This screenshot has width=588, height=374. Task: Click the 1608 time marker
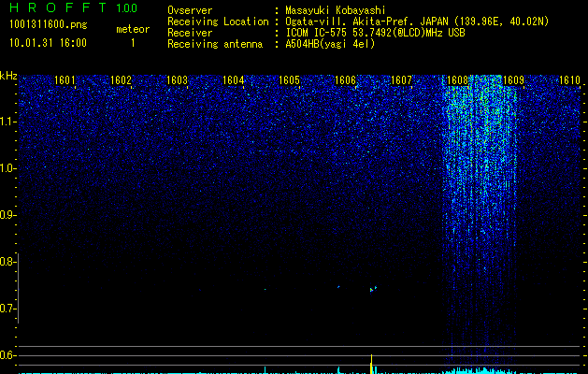(x=457, y=80)
